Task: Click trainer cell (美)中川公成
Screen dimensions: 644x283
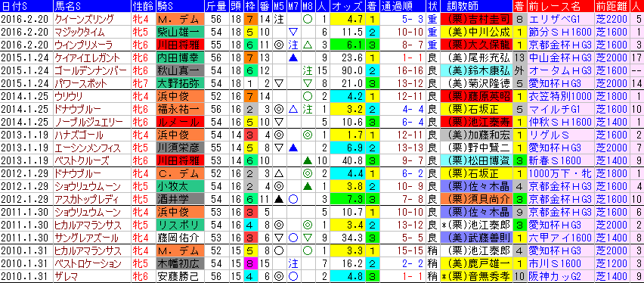Action: [475, 32]
